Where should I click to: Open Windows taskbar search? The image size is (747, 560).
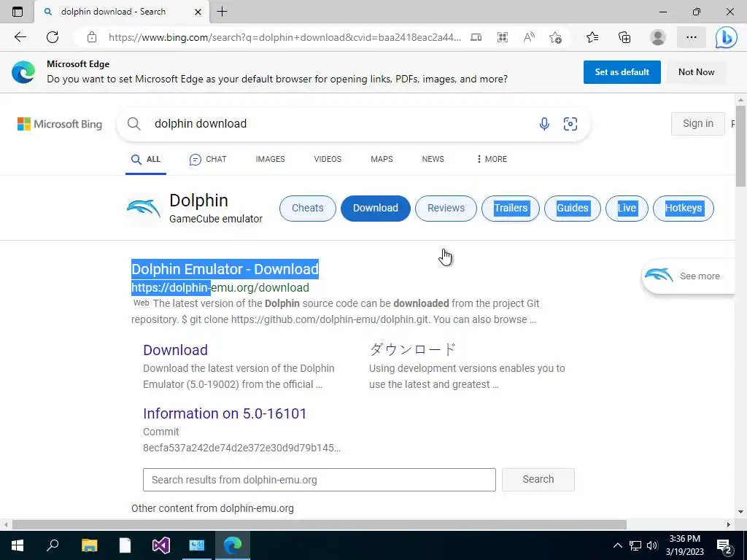click(x=53, y=545)
